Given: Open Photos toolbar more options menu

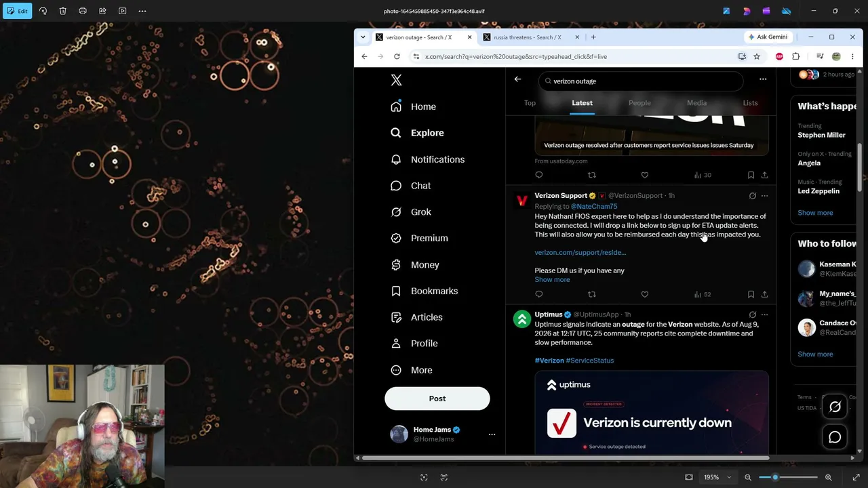Looking at the screenshot, I should pos(142,11).
